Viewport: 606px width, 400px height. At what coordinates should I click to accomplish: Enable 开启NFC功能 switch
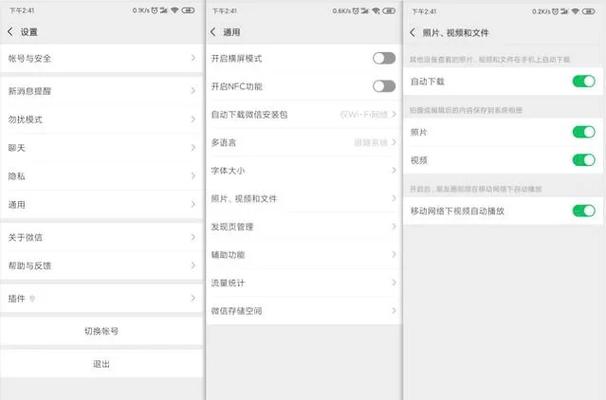[384, 86]
